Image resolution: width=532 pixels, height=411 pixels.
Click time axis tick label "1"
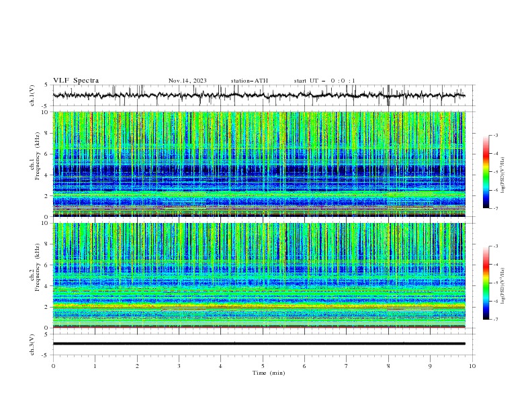point(95,366)
